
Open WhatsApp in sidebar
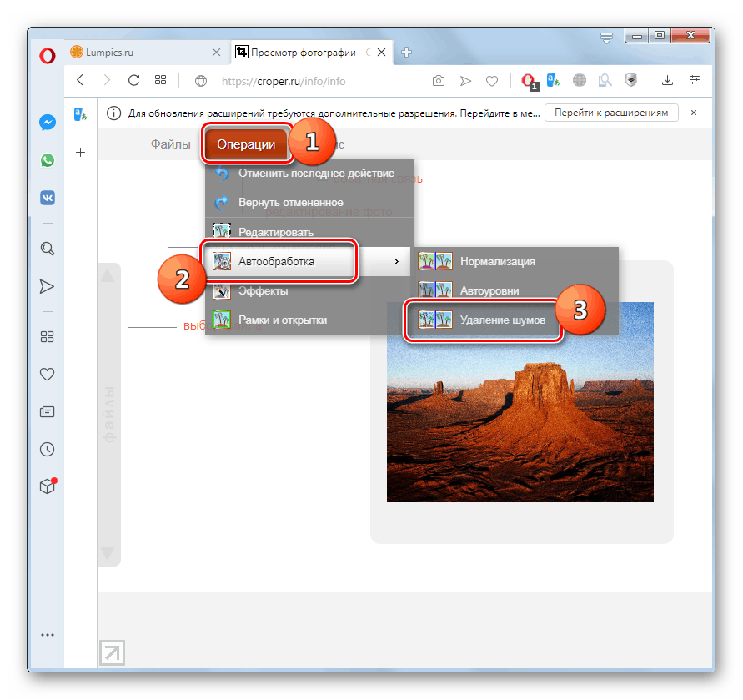point(48,160)
